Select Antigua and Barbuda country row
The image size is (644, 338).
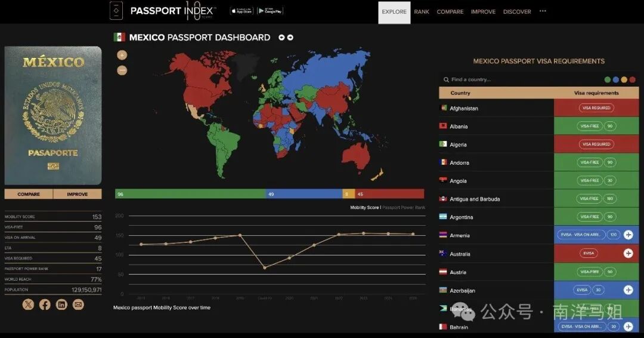point(538,199)
